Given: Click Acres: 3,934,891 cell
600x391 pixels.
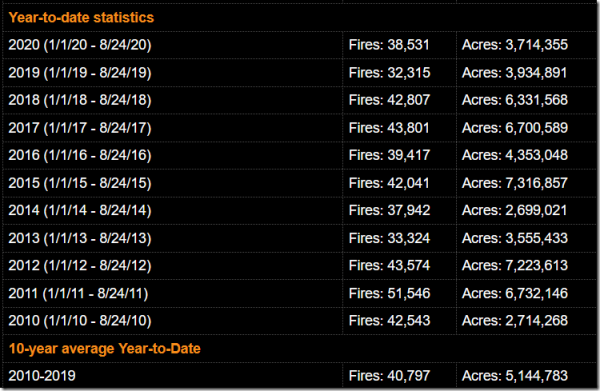Looking at the screenshot, I should point(514,73).
